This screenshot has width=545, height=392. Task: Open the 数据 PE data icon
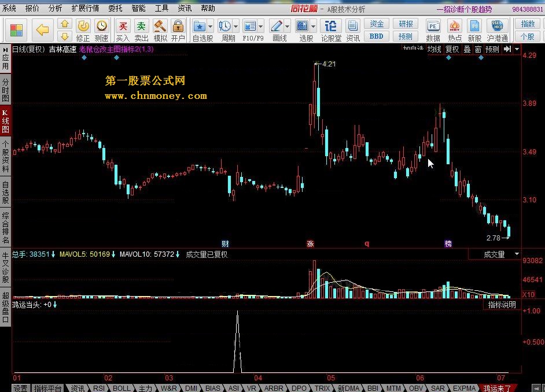click(433, 26)
